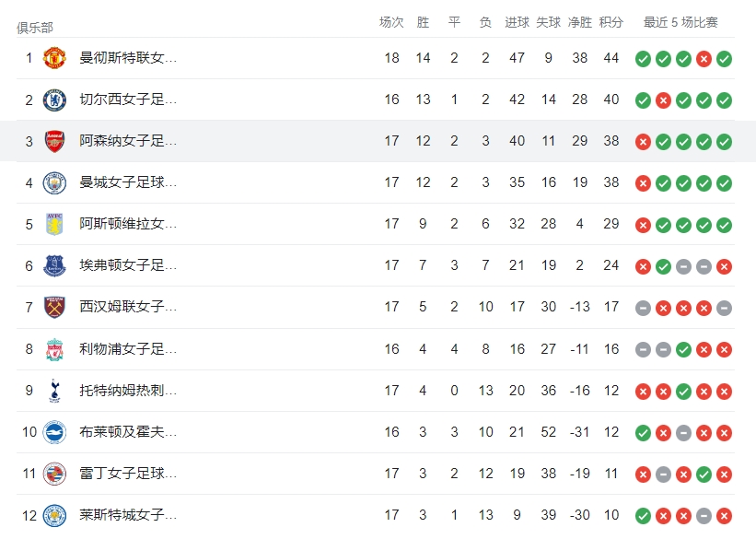756x539 pixels.
Task: Click the Aston Villa women's crest
Action: pos(54,224)
